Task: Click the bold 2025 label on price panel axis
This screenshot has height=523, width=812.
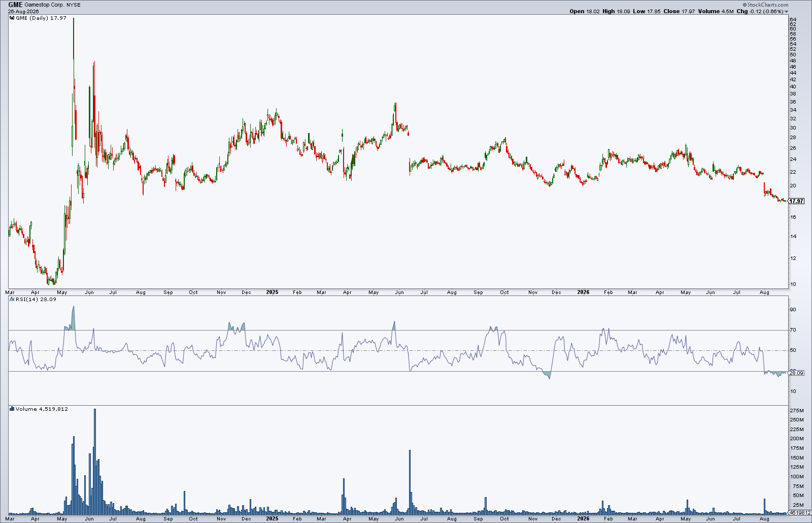Action: pos(273,292)
